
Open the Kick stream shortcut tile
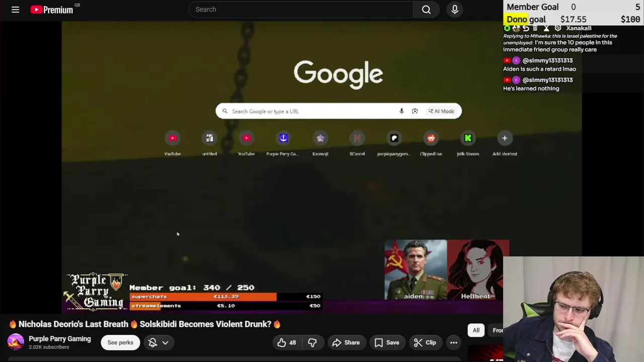pyautogui.click(x=468, y=143)
